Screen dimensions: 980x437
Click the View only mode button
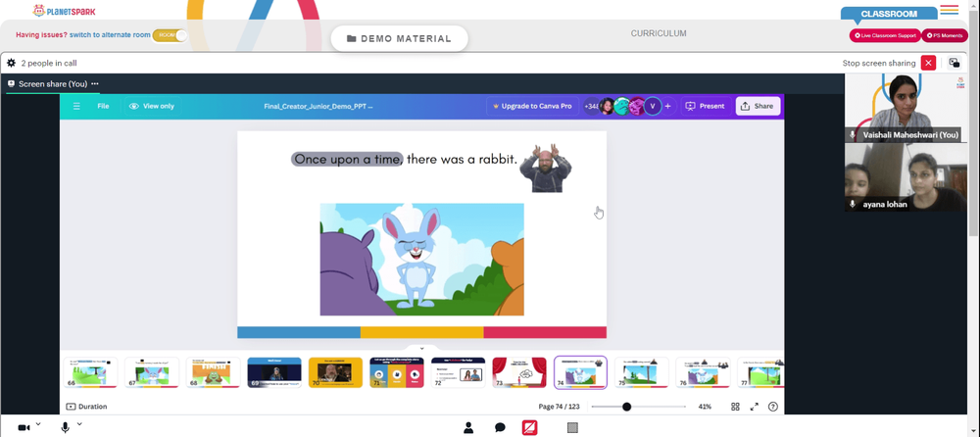point(152,106)
